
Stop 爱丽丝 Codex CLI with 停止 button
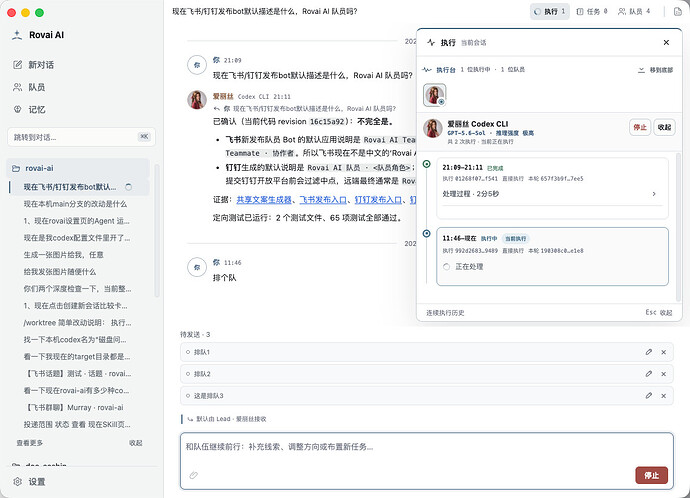(x=640, y=127)
